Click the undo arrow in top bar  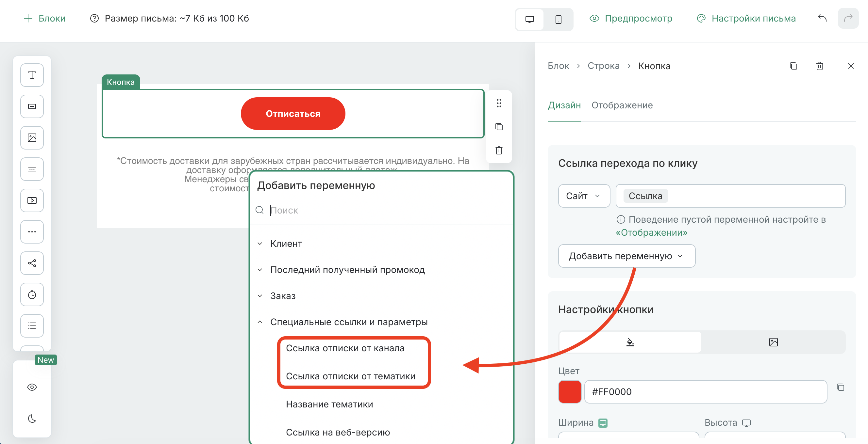click(x=822, y=18)
